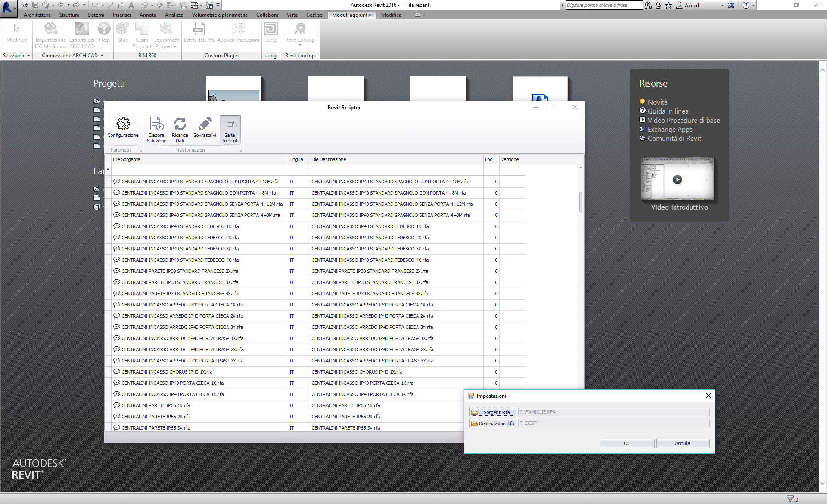Image resolution: width=827 pixels, height=504 pixels.
Task: Click the Redo arrow icon
Action: tap(76, 5)
